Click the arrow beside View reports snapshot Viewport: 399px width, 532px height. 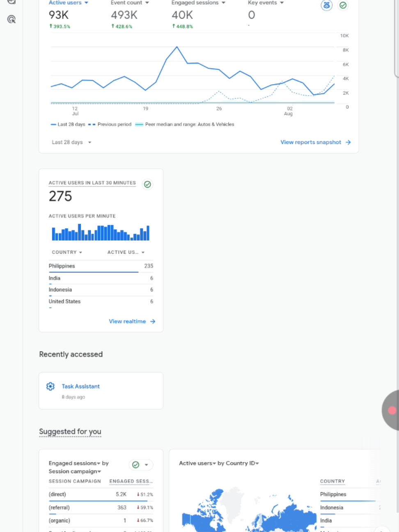pyautogui.click(x=348, y=142)
